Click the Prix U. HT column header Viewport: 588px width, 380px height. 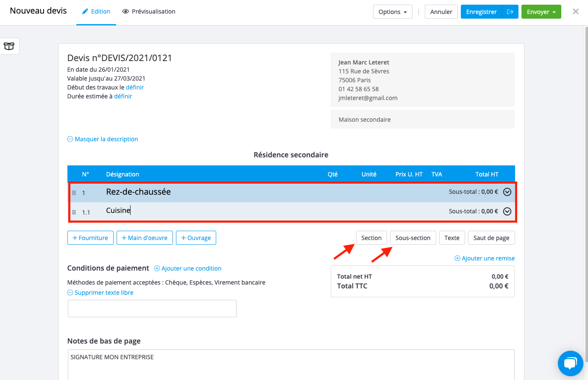click(x=409, y=174)
